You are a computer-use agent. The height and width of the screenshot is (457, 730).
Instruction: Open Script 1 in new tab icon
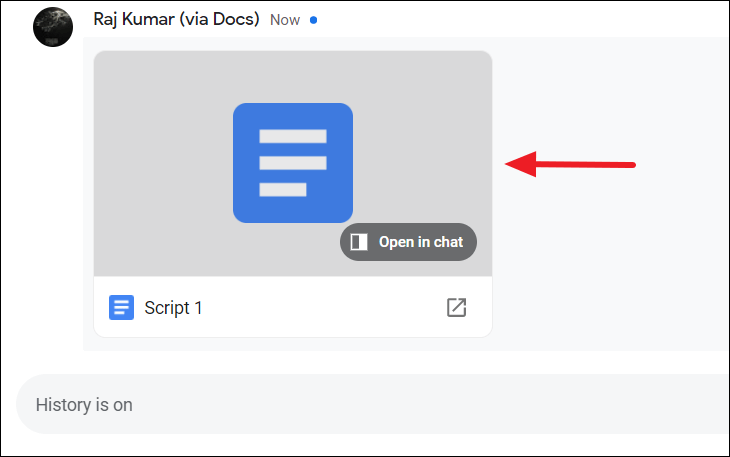(x=456, y=308)
